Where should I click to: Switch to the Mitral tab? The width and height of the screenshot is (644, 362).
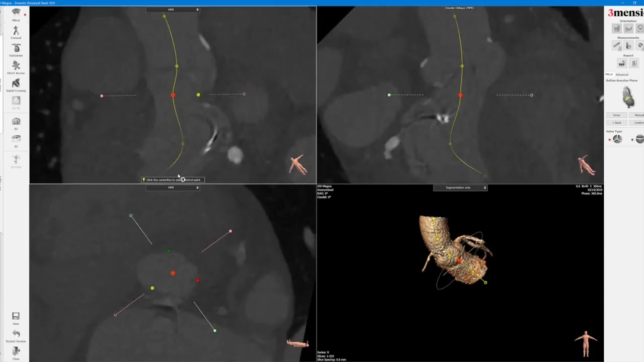point(609,74)
